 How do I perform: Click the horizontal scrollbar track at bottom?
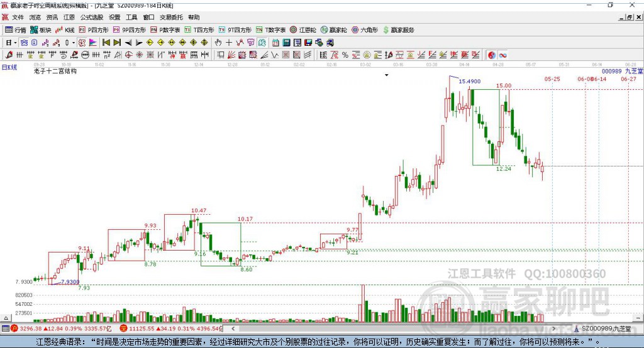(394, 329)
